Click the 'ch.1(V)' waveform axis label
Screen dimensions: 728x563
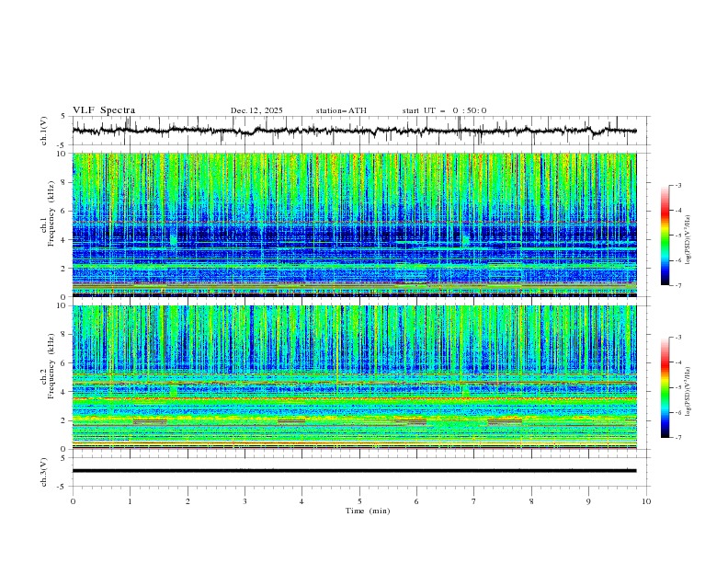(x=44, y=131)
